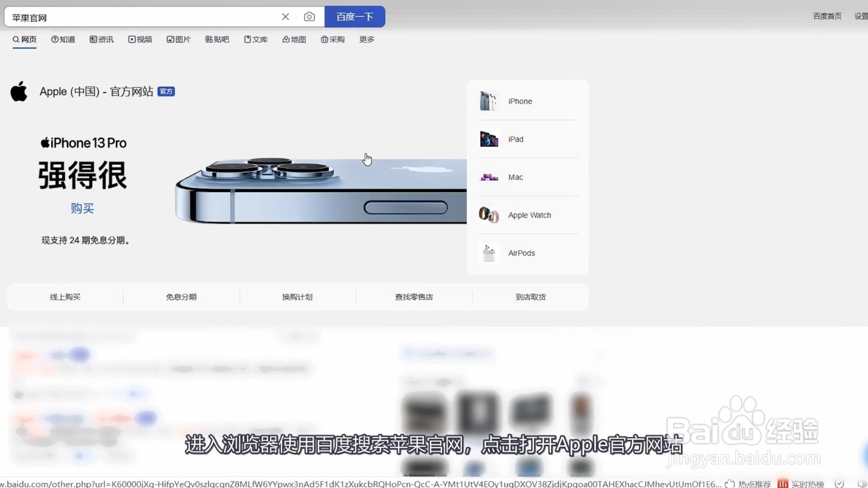Click 线上购买 button

click(x=65, y=297)
